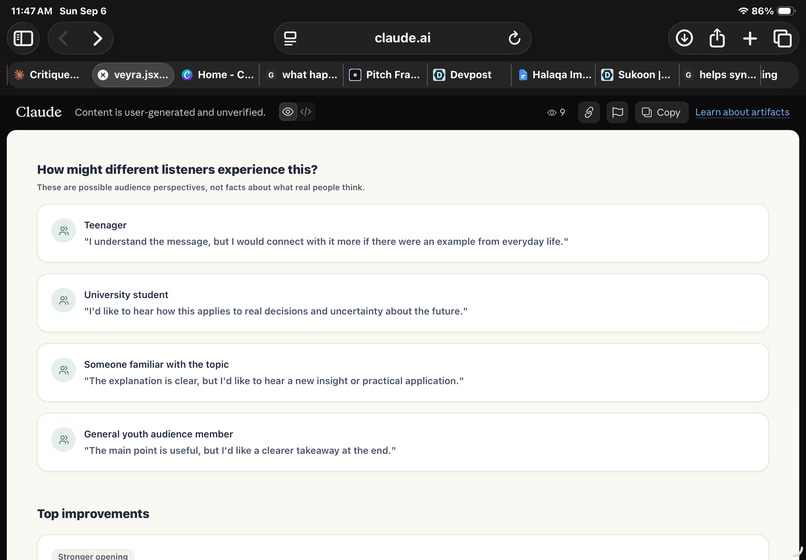Go forward to the next page
The height and width of the screenshot is (560, 806).
coord(97,39)
